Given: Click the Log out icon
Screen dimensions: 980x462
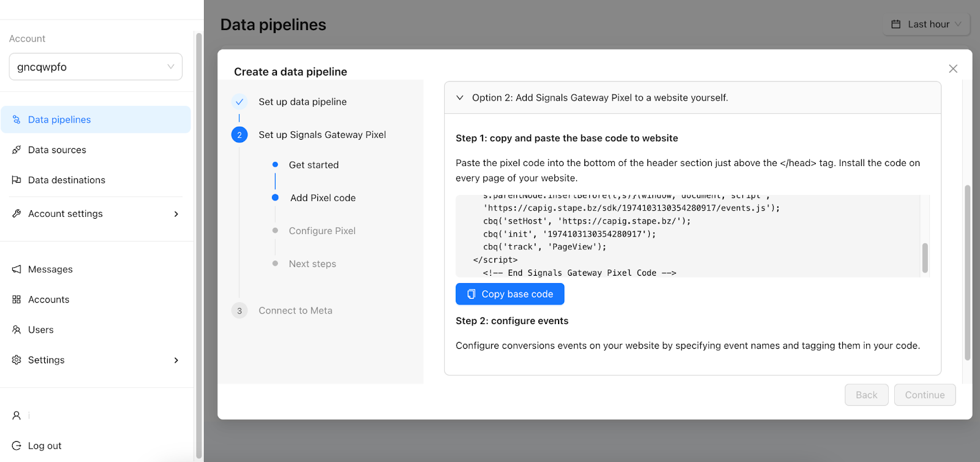Looking at the screenshot, I should [17, 445].
